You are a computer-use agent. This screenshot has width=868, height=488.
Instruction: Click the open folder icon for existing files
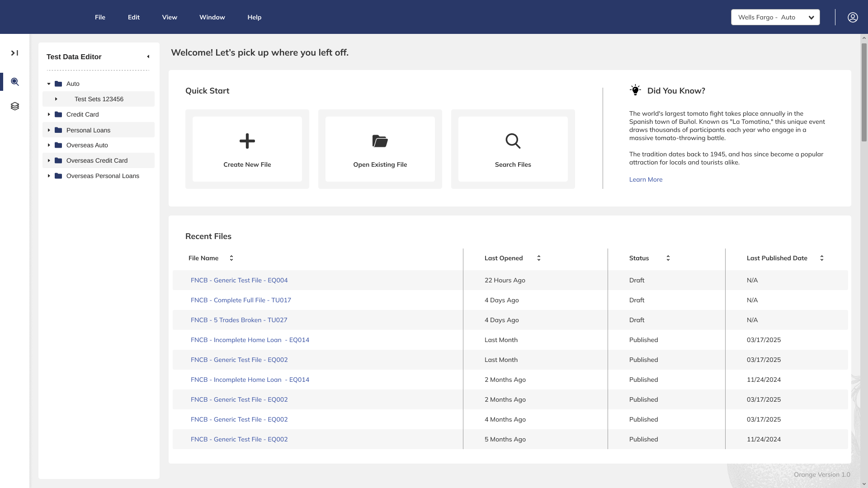point(380,141)
